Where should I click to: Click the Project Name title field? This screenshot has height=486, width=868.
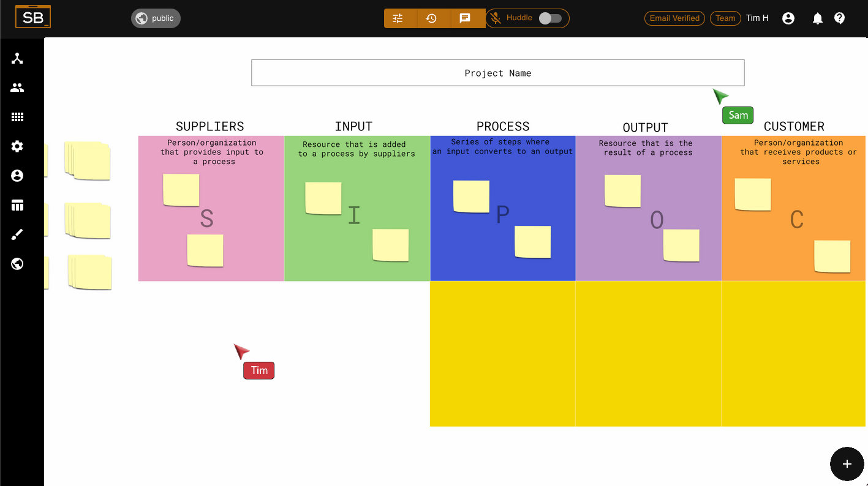498,73
